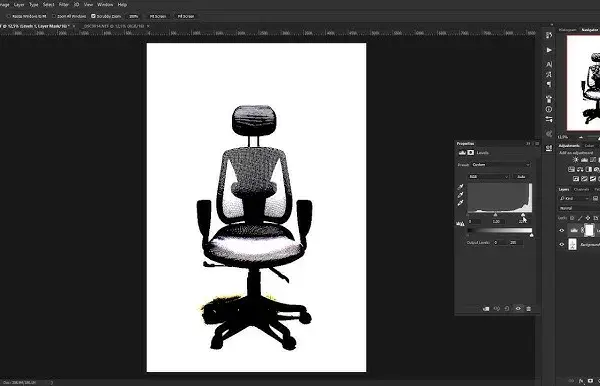
Task: Add a Curves adjustment from Adjustments panel
Action: pos(593,160)
